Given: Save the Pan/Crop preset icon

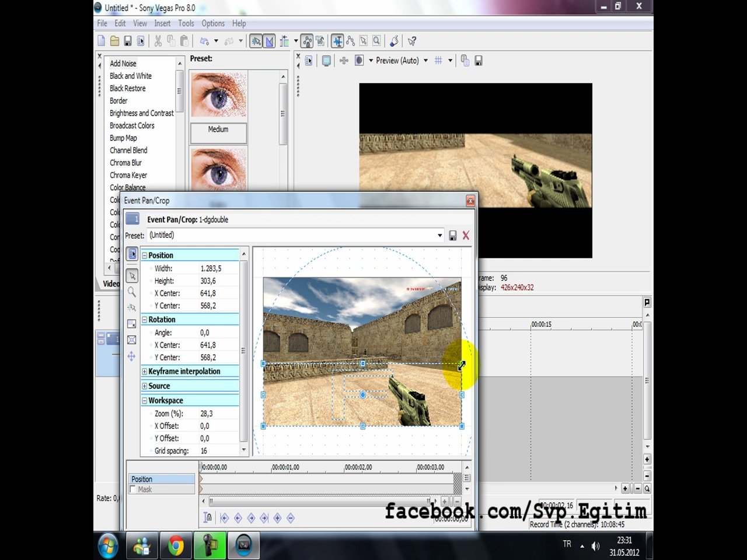Looking at the screenshot, I should click(x=453, y=235).
